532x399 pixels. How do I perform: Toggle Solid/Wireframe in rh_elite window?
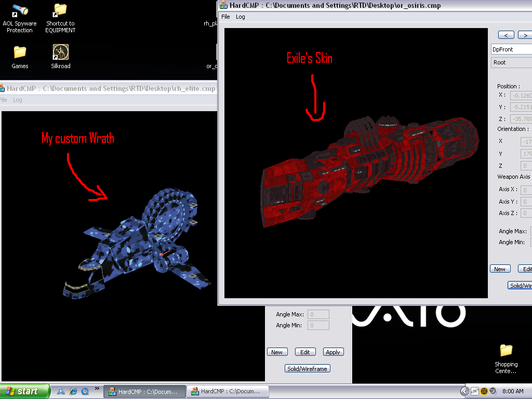[x=307, y=368]
